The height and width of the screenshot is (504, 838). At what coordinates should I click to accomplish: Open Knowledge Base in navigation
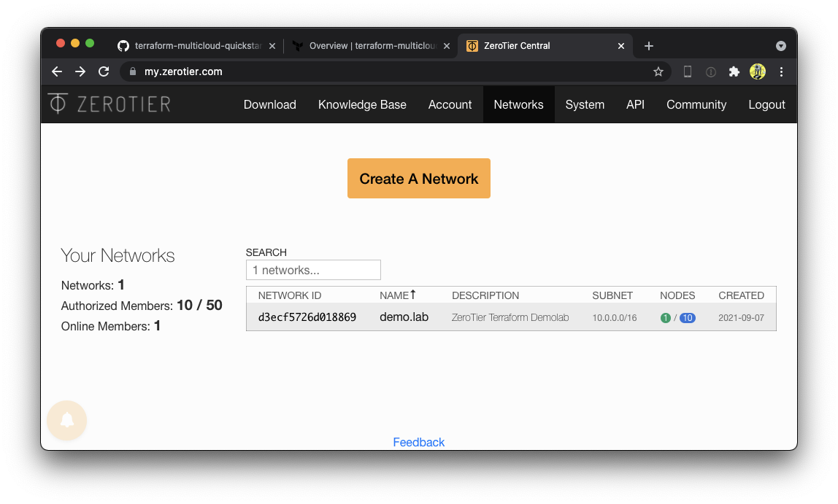362,104
